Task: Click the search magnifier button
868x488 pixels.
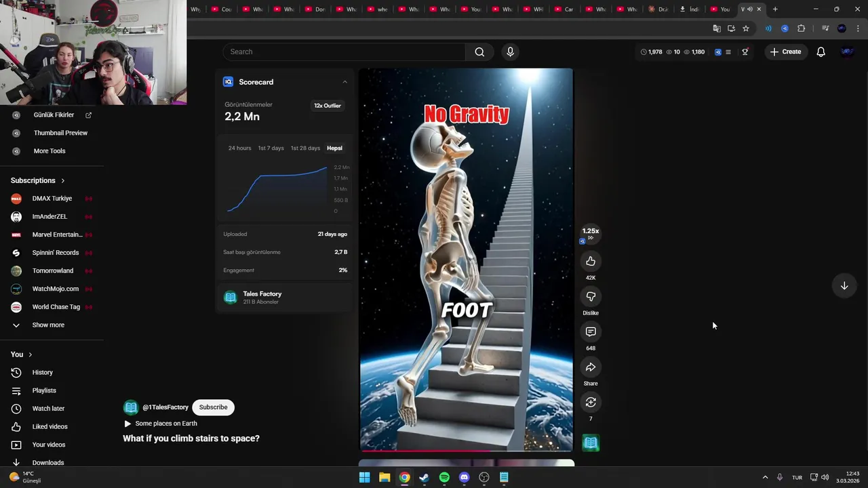Action: tap(479, 52)
